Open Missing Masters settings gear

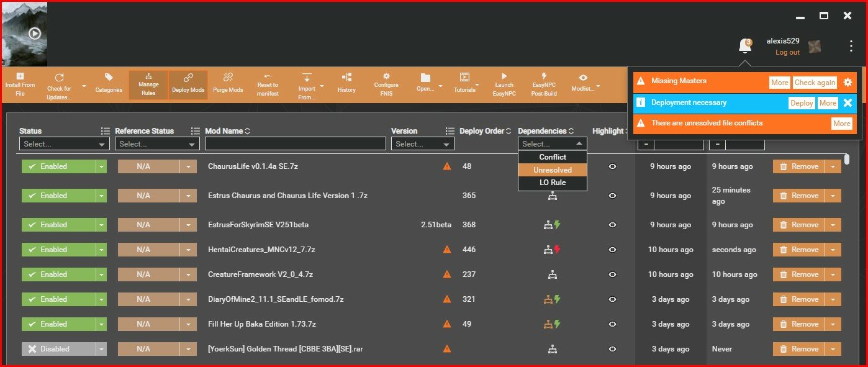[x=848, y=83]
